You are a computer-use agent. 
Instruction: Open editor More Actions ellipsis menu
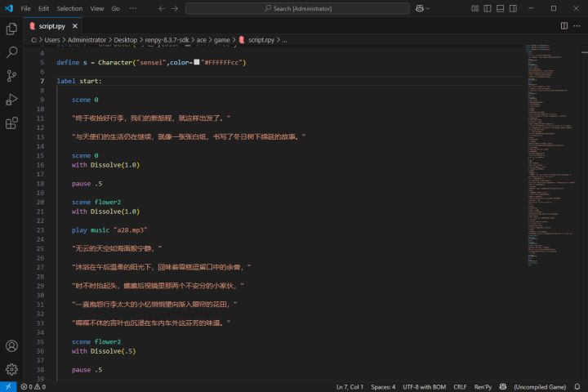(577, 26)
